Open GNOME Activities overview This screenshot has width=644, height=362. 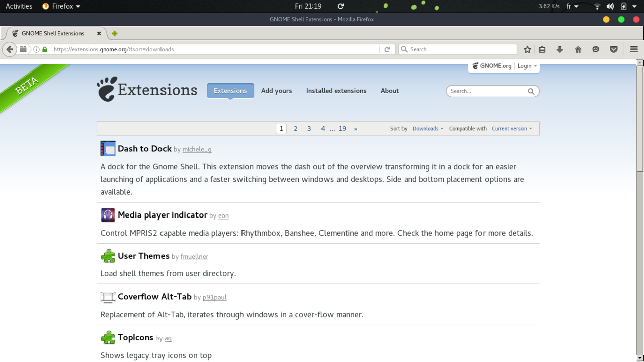[19, 6]
